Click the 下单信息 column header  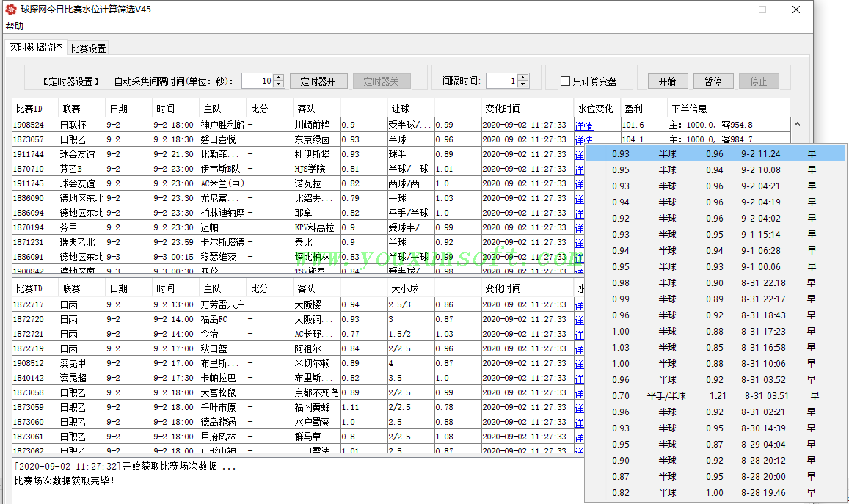[x=728, y=109]
